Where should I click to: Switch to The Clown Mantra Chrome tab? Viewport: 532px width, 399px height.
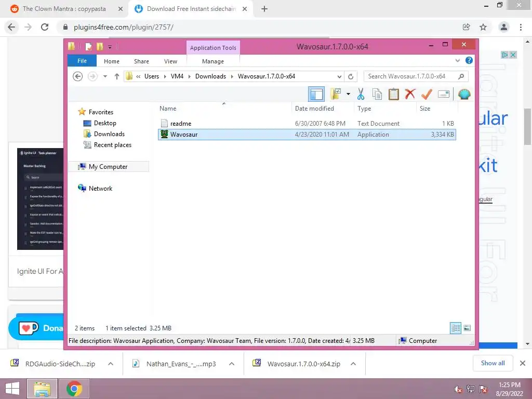pyautogui.click(x=64, y=9)
